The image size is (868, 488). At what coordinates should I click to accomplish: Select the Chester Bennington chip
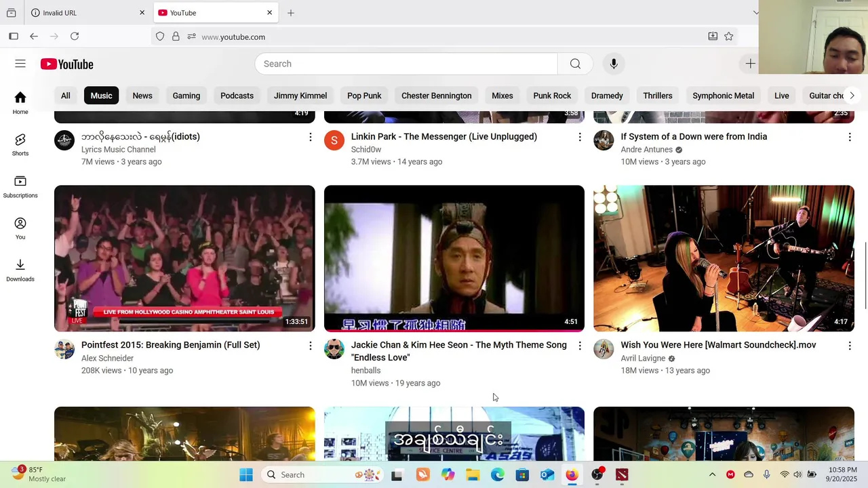click(x=437, y=96)
